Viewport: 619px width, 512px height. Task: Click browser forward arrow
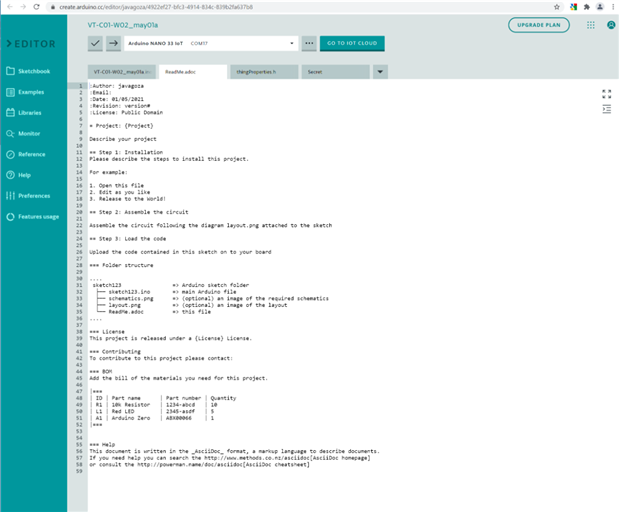click(23, 7)
